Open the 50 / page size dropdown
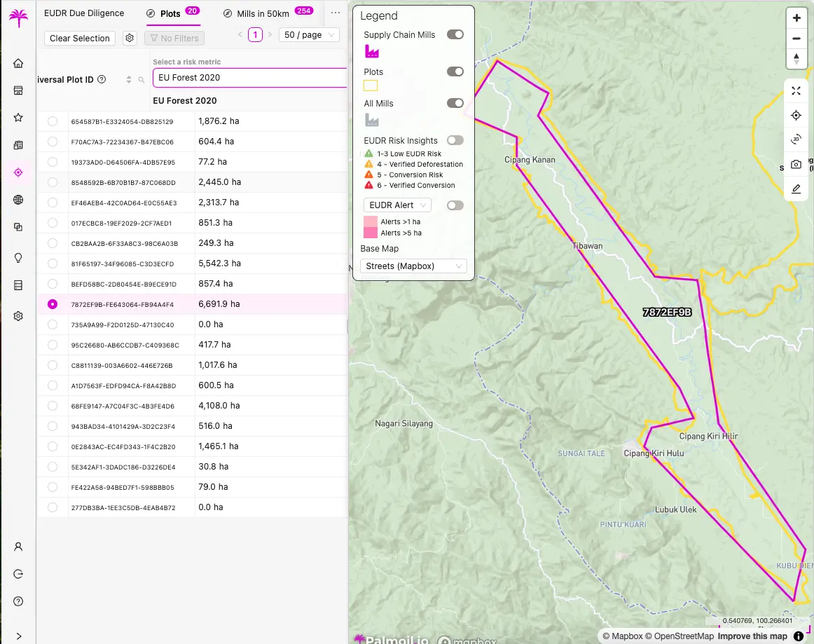The width and height of the screenshot is (814, 644). click(309, 35)
